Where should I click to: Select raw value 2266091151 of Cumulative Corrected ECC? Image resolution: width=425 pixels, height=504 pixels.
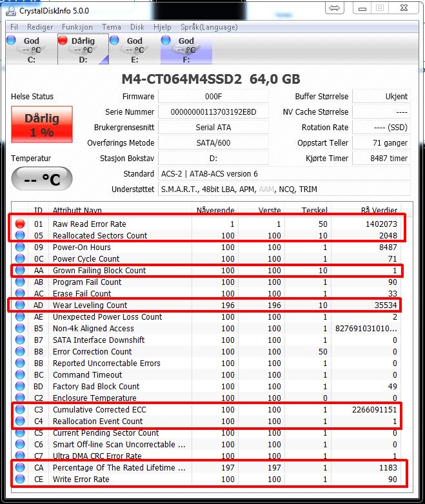375,409
